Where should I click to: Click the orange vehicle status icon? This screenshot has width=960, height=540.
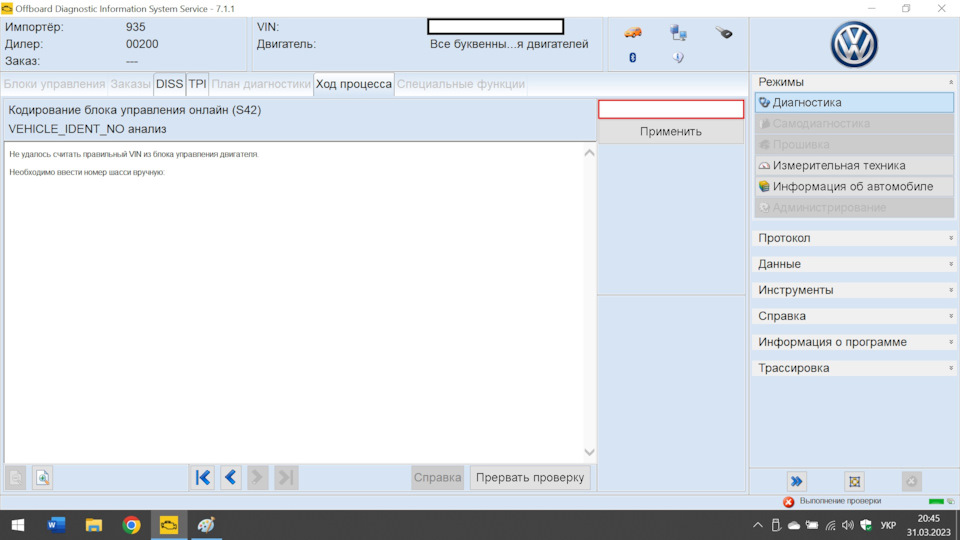[632, 32]
